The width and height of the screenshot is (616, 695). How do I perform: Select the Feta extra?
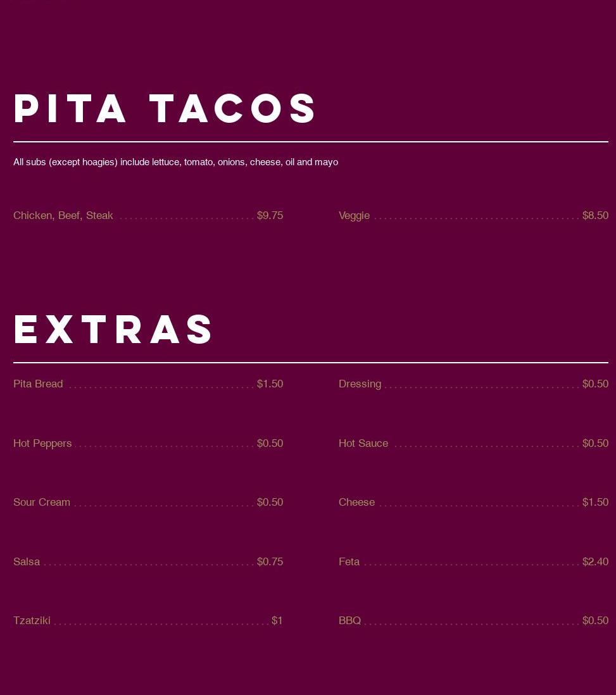pos(349,561)
